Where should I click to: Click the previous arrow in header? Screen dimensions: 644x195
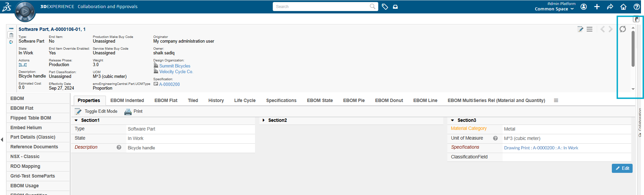[x=602, y=29]
